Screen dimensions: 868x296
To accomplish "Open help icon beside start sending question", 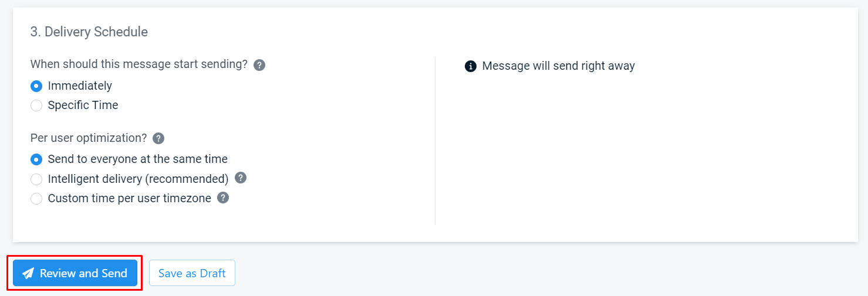I will (259, 65).
